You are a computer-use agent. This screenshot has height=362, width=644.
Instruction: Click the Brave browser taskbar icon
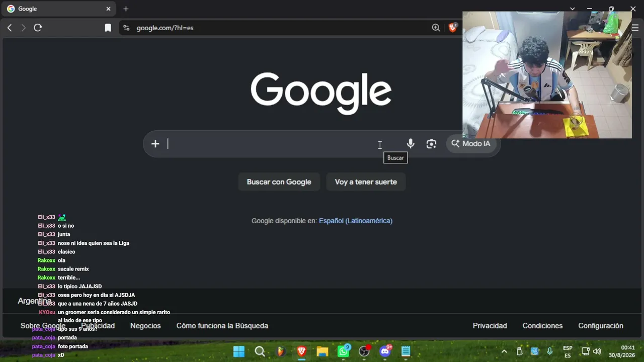301,351
